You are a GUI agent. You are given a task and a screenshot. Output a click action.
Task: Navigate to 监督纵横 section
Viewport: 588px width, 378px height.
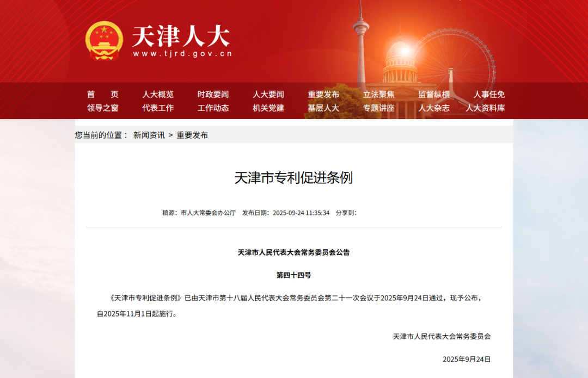(434, 94)
